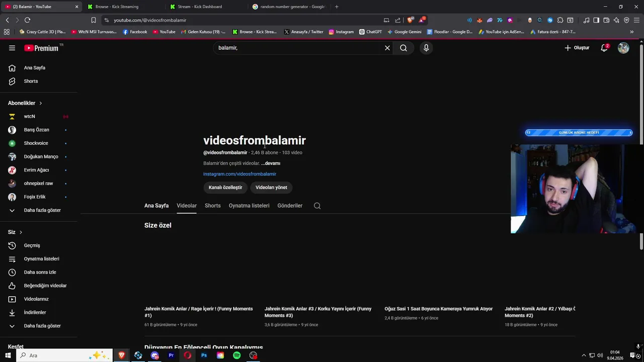Start voice search with the microphone icon
Screen dimensions: 644x362
(x=426, y=48)
